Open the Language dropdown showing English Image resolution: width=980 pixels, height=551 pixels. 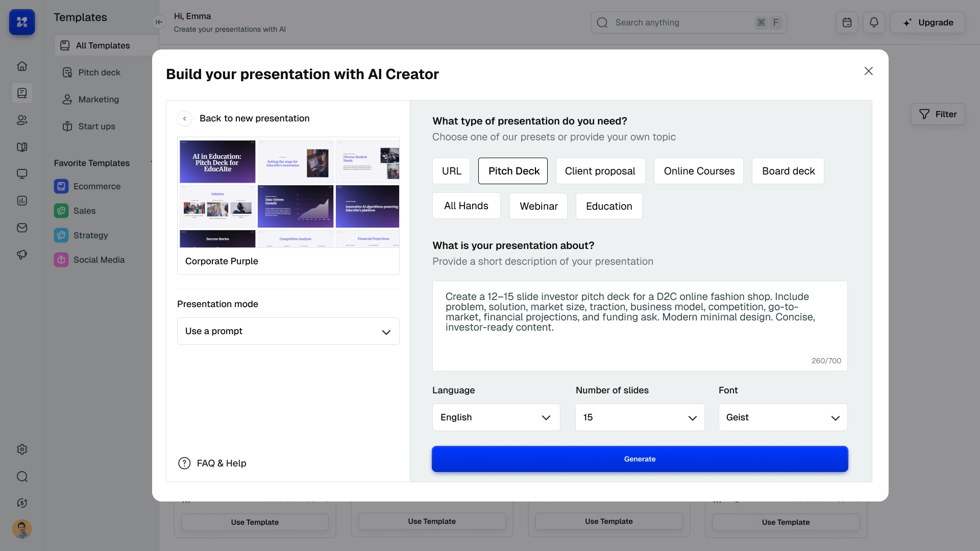[x=496, y=417]
